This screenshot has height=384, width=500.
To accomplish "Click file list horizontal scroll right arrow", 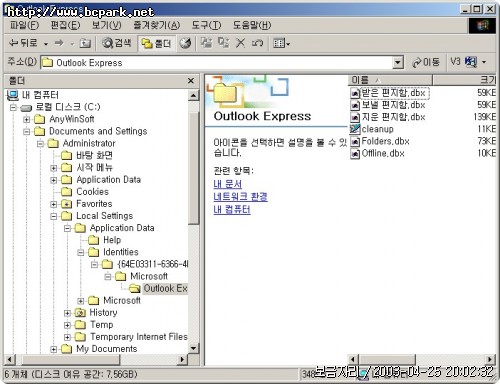I will click(490, 359).
